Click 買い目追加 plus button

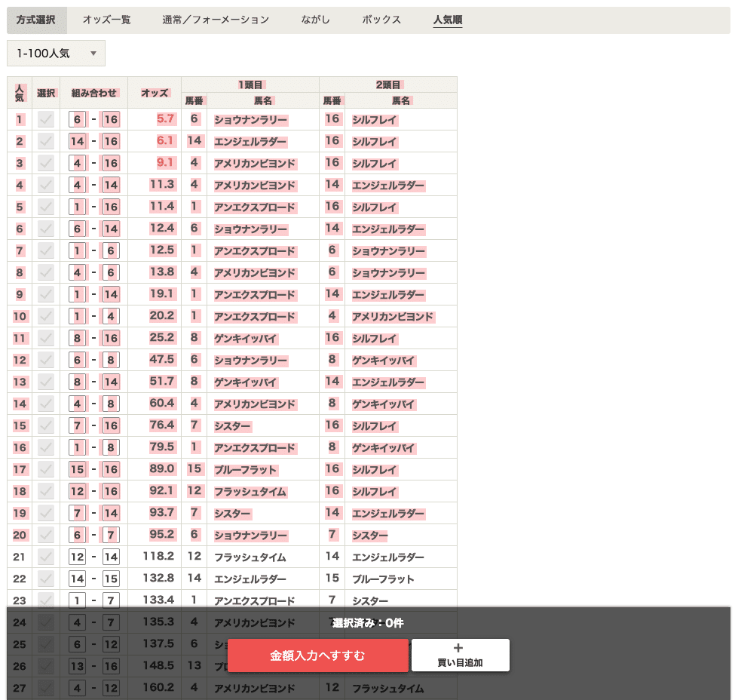(x=461, y=655)
